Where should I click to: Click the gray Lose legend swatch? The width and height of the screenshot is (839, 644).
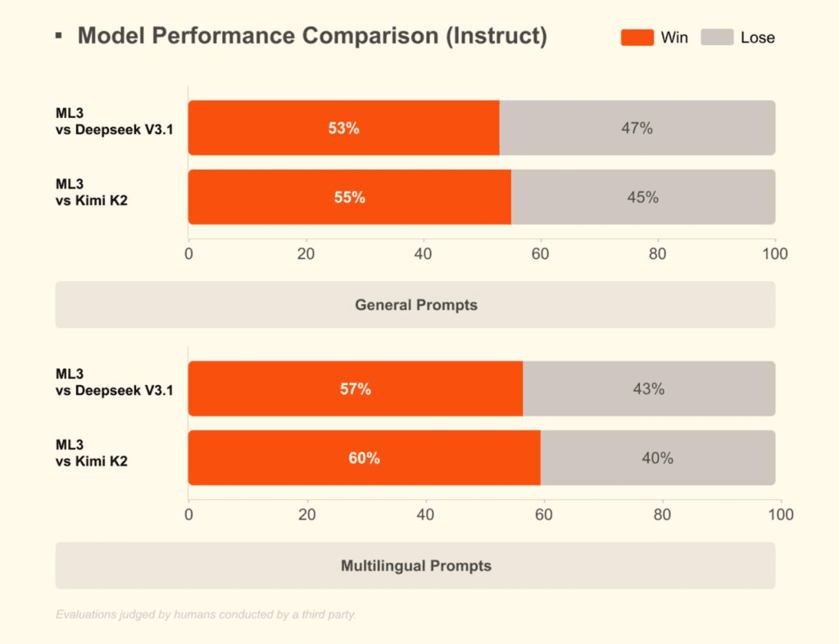[717, 38]
